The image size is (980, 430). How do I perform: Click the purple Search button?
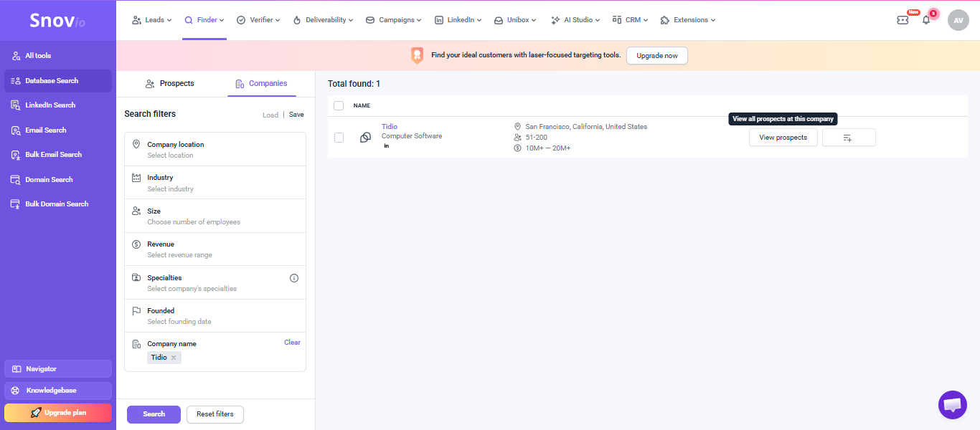pos(154,414)
